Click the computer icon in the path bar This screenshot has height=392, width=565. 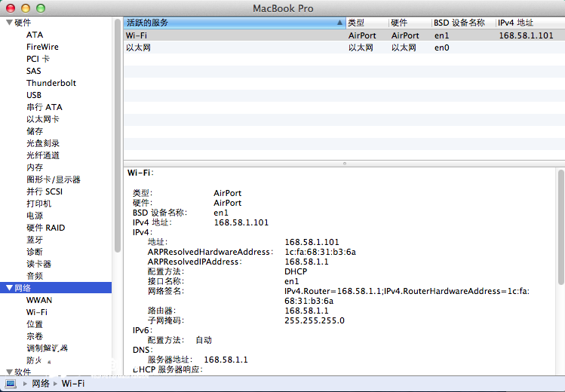point(11,384)
